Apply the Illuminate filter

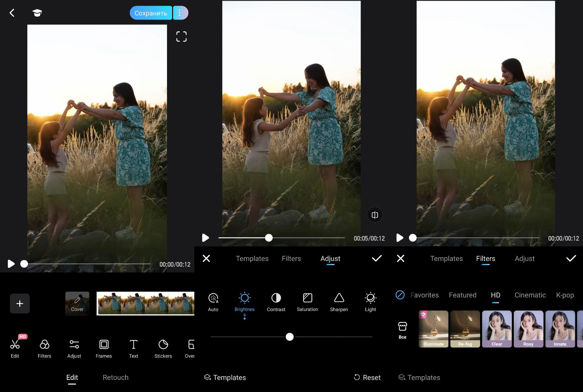[x=434, y=329]
